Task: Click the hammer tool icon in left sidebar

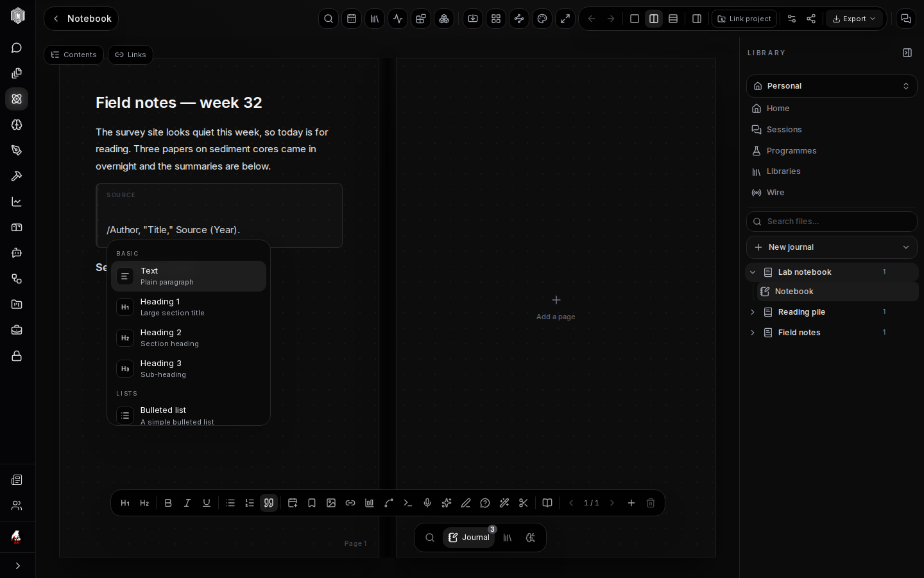Action: [17, 176]
